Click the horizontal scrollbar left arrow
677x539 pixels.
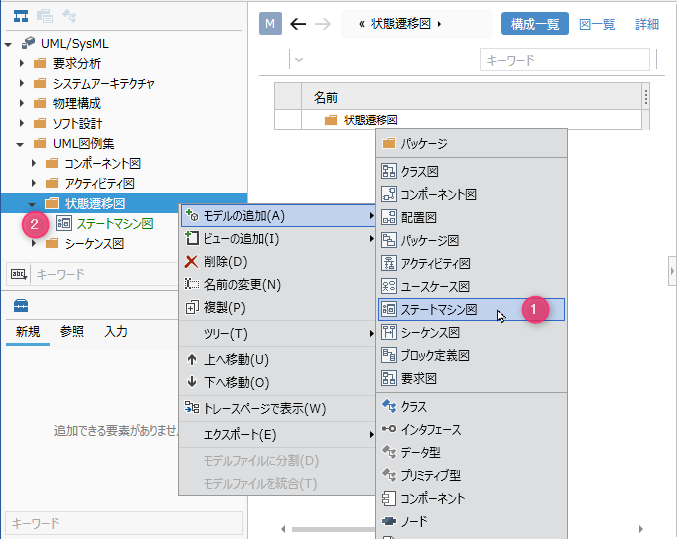pyautogui.click(x=283, y=529)
